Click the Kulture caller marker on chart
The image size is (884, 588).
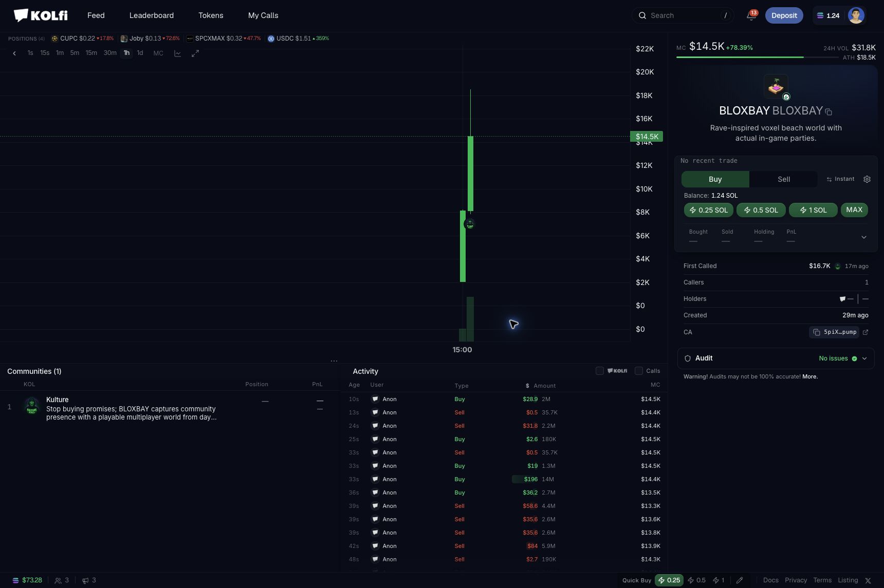(470, 224)
